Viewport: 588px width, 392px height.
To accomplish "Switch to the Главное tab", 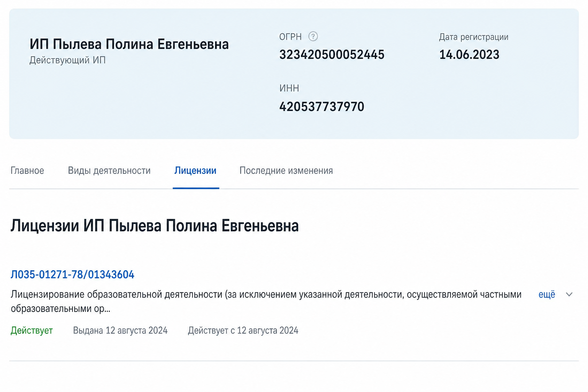I will click(27, 170).
